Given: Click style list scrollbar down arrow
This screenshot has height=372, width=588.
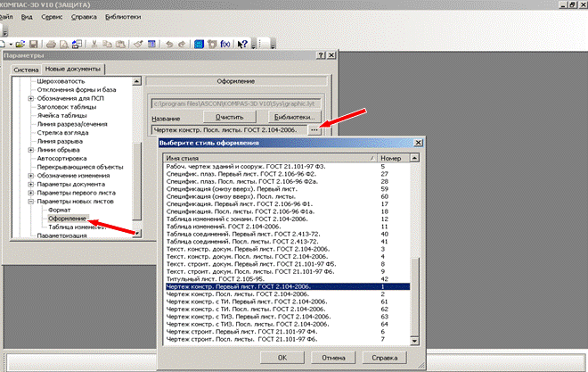Looking at the screenshot, I should click(414, 341).
